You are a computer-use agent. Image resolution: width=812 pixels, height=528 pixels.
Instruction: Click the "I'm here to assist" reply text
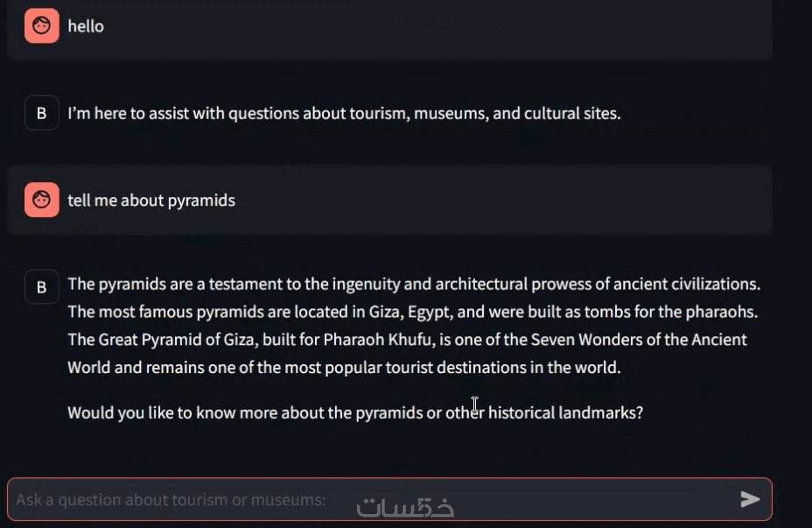pos(344,113)
